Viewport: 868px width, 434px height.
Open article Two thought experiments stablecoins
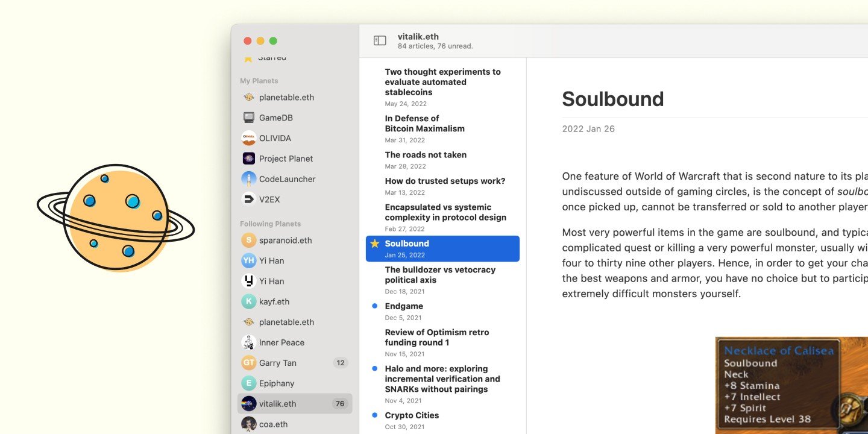pyautogui.click(x=442, y=87)
